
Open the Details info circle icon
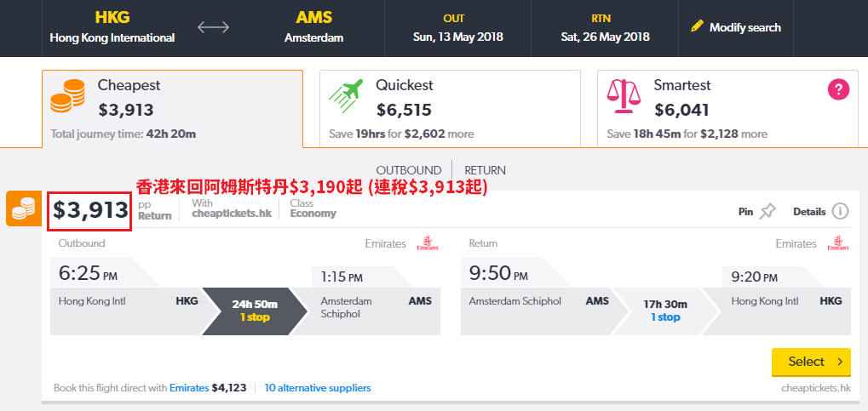[840, 211]
